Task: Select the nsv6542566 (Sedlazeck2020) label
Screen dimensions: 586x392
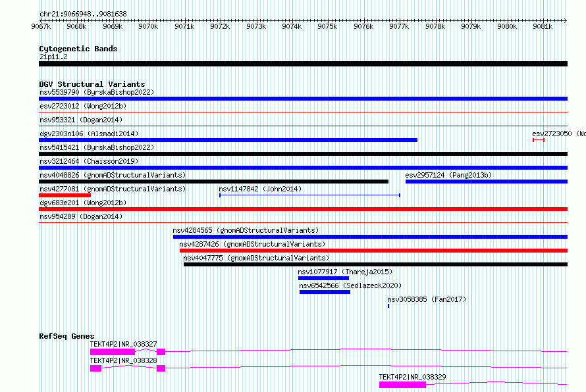Action: 350,285
